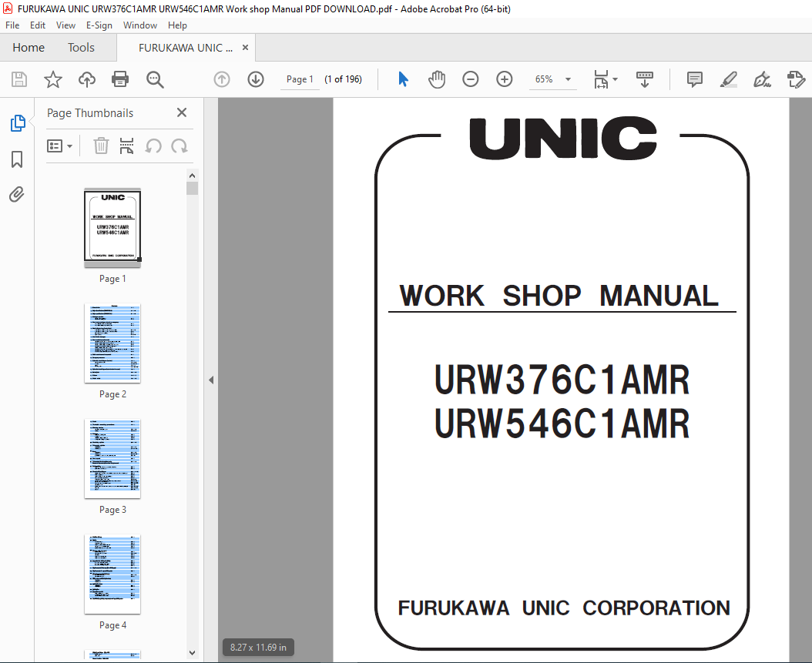812x663 pixels.
Task: Select Page 2 thumbnail
Action: click(x=112, y=343)
